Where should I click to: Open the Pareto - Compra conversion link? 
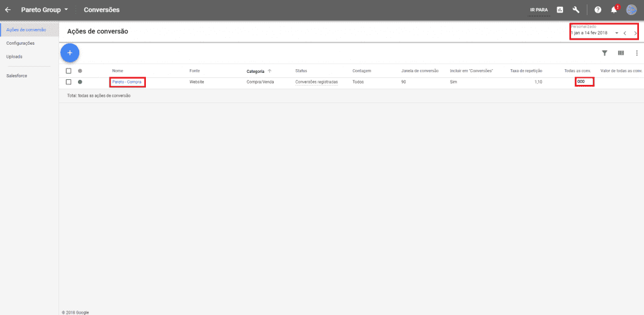pyautogui.click(x=127, y=82)
